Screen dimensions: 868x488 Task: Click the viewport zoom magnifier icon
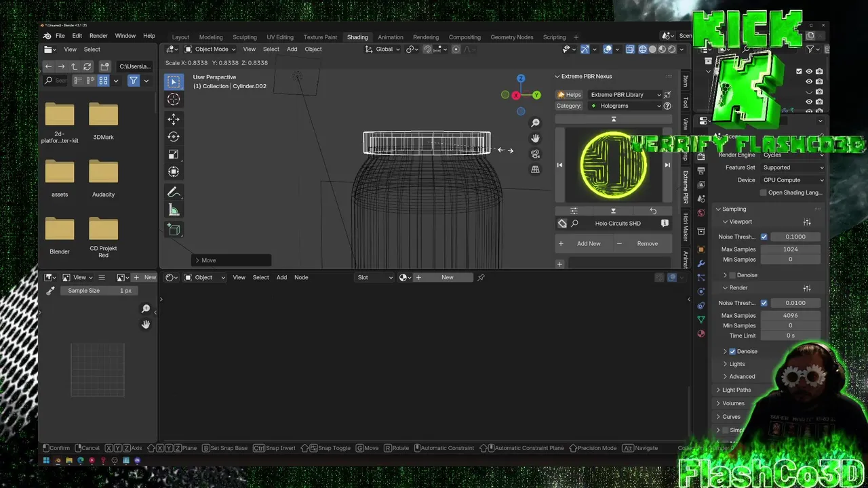pyautogui.click(x=535, y=123)
